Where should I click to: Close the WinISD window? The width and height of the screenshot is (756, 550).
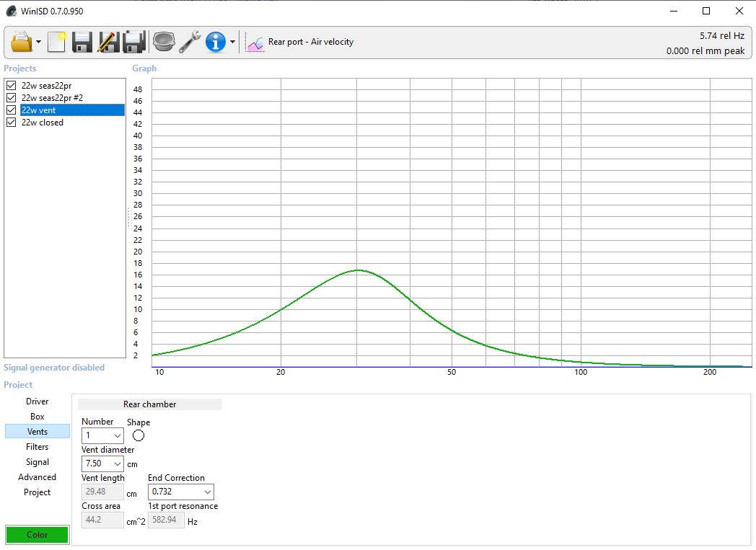739,11
